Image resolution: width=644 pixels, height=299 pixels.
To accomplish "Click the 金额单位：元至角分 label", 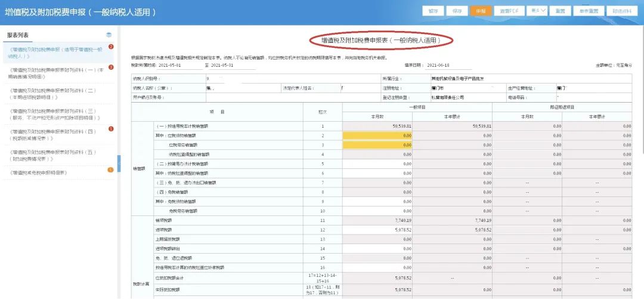I will point(614,66).
